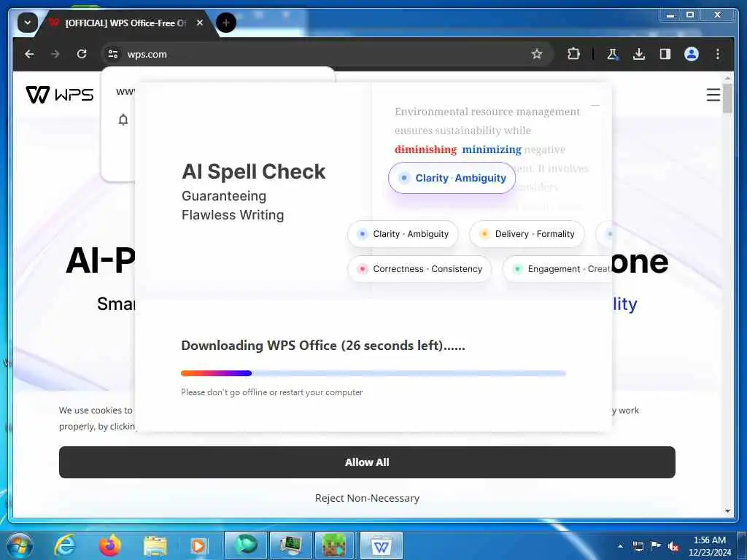The image size is (747, 560).
Task: Open a new browser tab
Action: pyautogui.click(x=226, y=23)
